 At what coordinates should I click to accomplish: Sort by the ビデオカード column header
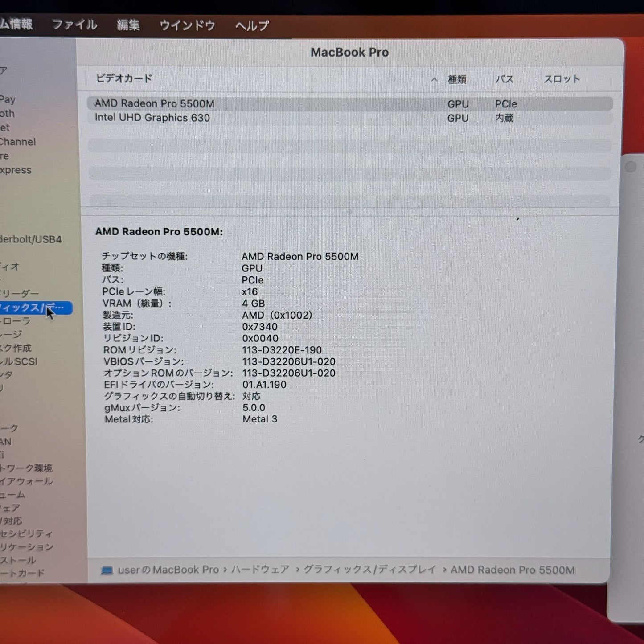click(x=124, y=78)
